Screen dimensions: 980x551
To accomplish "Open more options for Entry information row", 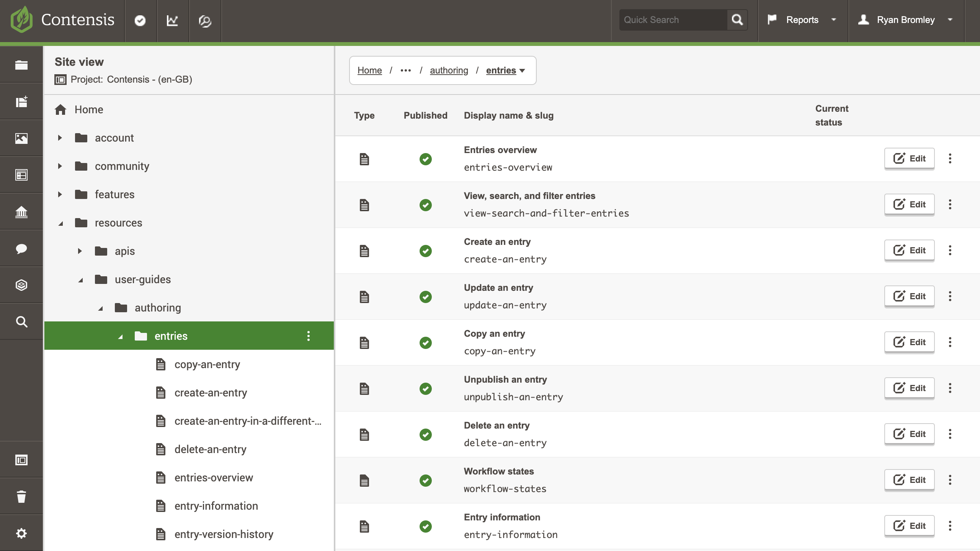I will 950,526.
